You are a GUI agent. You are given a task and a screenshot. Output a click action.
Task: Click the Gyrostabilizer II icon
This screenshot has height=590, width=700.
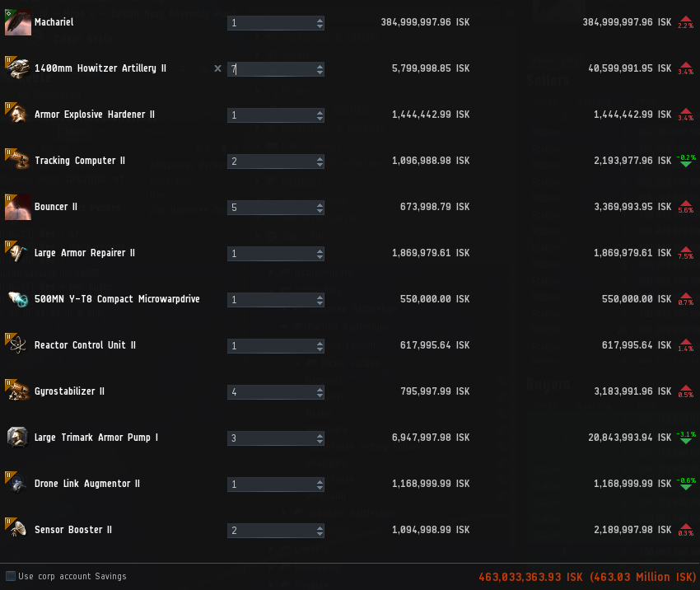18,391
